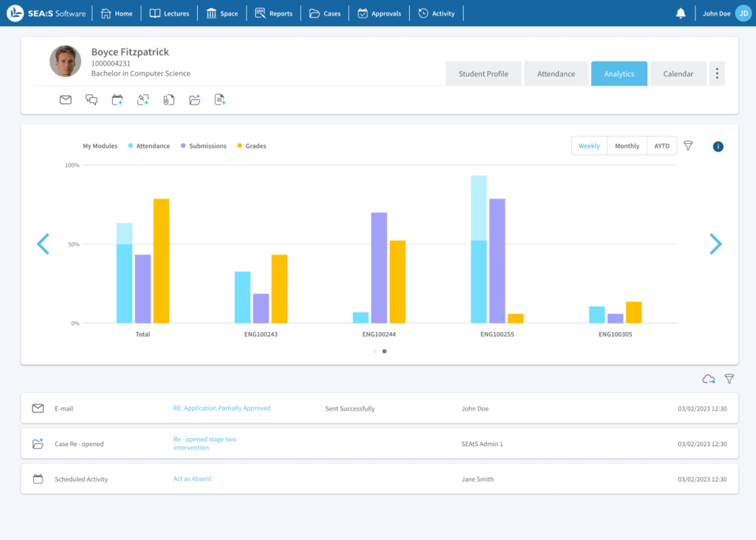This screenshot has width=756, height=540.
Task: Open Re-opened stage two intervention case
Action: coord(205,444)
